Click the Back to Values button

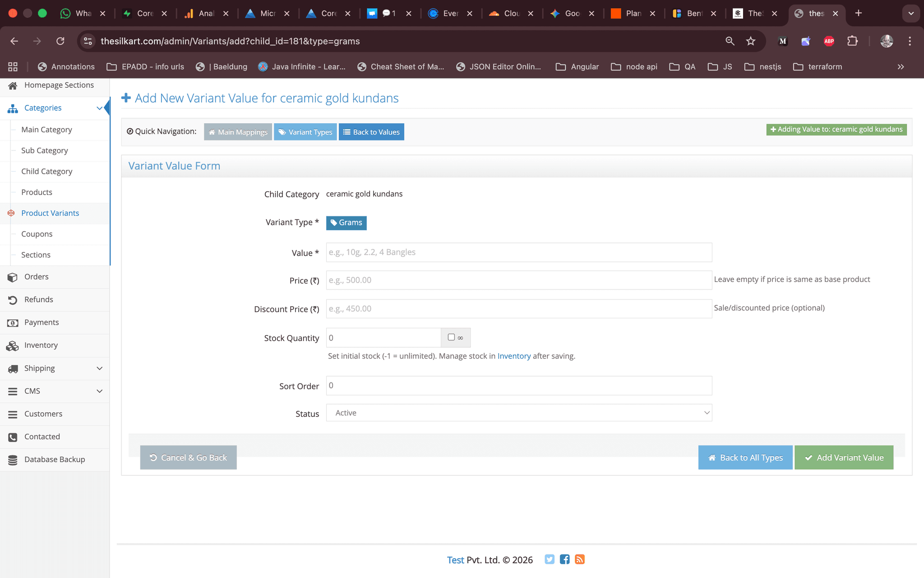[x=371, y=132]
